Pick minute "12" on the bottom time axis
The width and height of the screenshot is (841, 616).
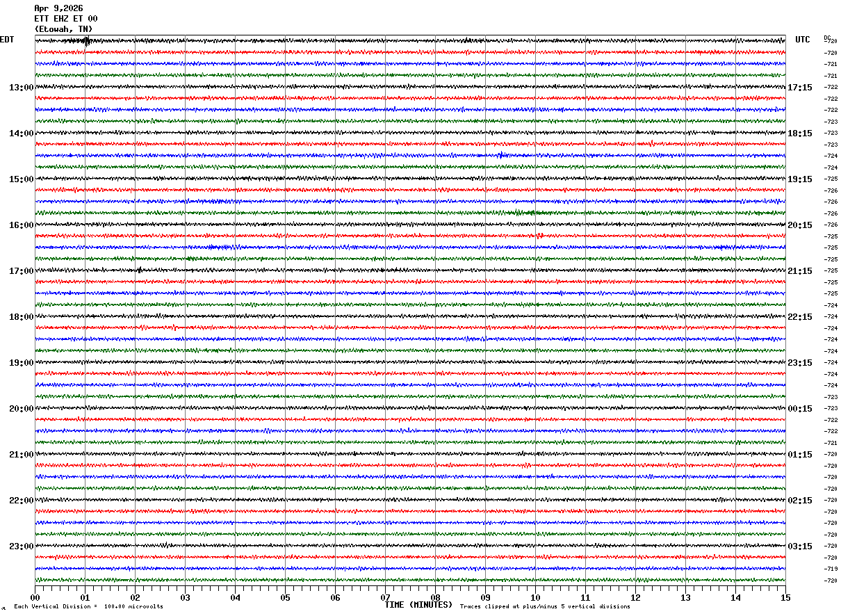click(635, 597)
